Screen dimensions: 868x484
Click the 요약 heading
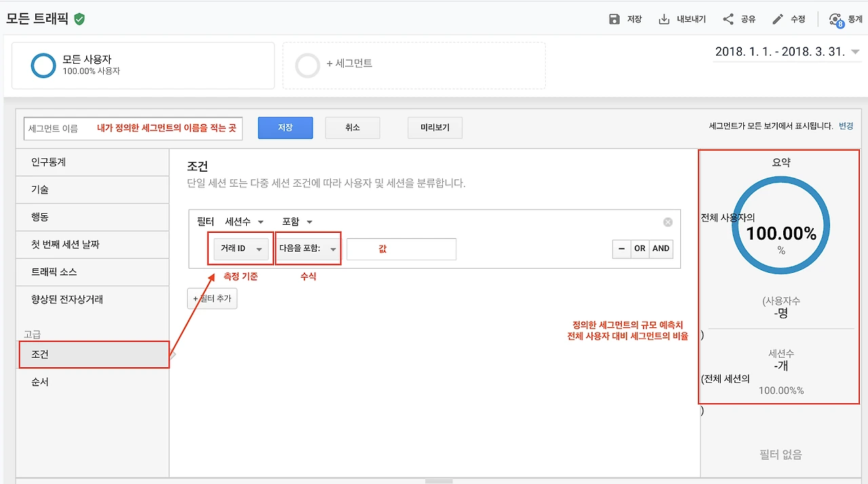click(x=781, y=162)
